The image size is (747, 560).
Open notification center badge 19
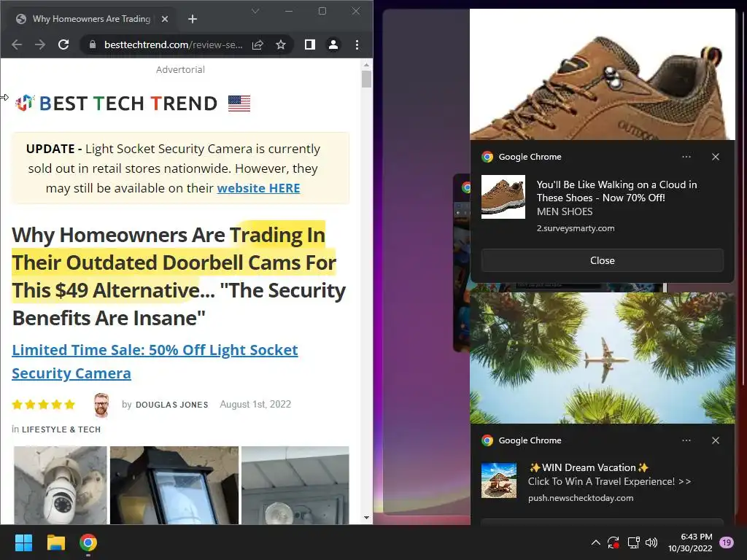[x=727, y=542]
